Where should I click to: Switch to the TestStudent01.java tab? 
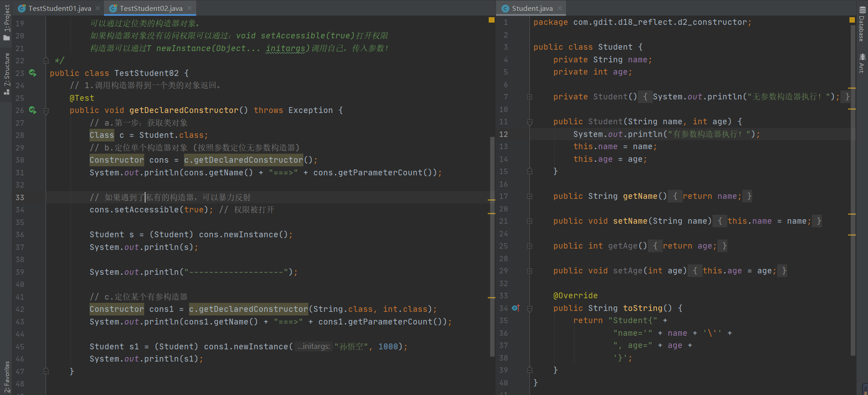click(x=59, y=8)
